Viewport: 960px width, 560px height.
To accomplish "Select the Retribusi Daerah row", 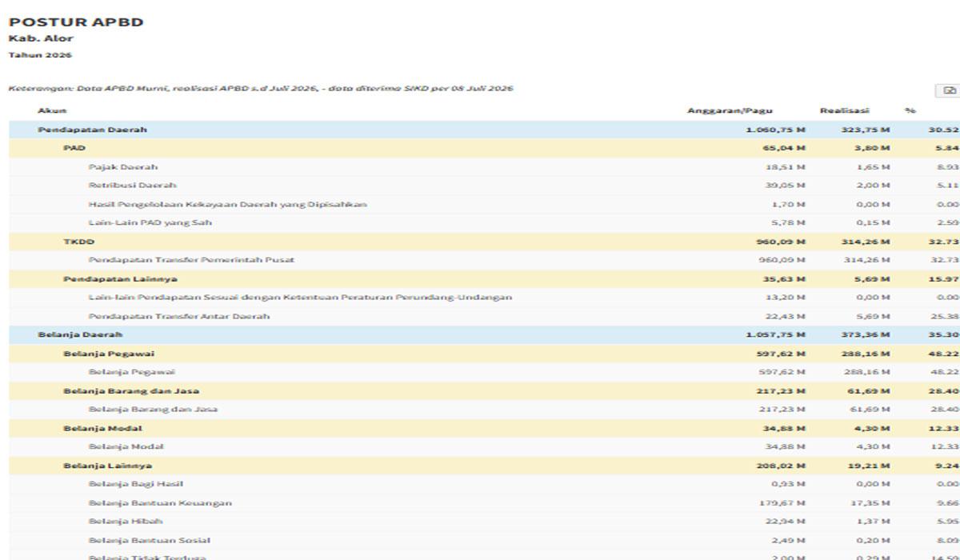I will pos(485,186).
